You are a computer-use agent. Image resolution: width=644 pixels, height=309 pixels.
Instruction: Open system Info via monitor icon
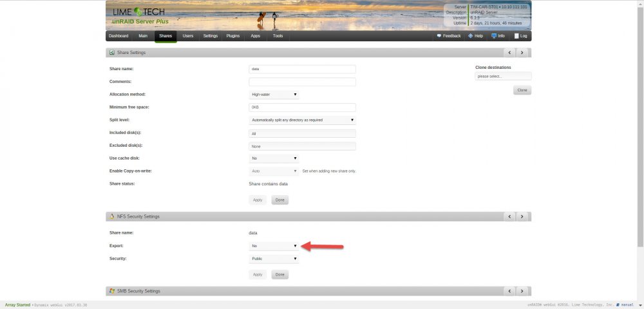click(x=494, y=36)
